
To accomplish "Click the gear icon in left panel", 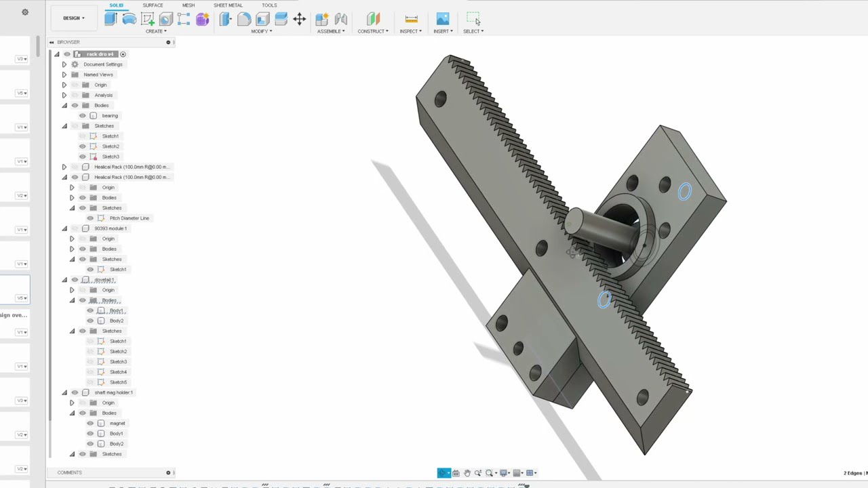I will (x=25, y=12).
